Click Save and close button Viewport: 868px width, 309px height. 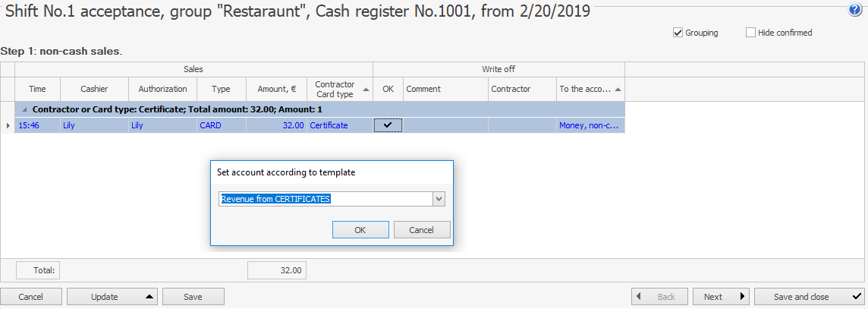[809, 297]
